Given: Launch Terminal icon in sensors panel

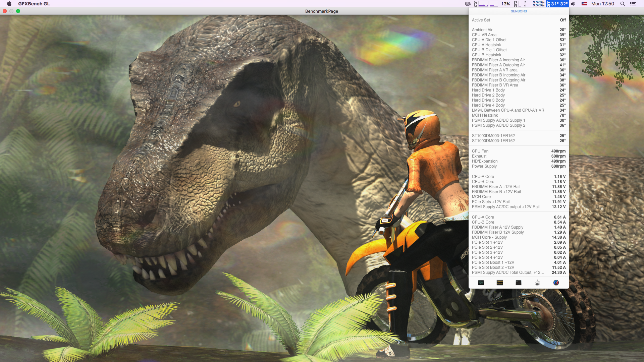Looking at the screenshot, I should pos(519,283).
